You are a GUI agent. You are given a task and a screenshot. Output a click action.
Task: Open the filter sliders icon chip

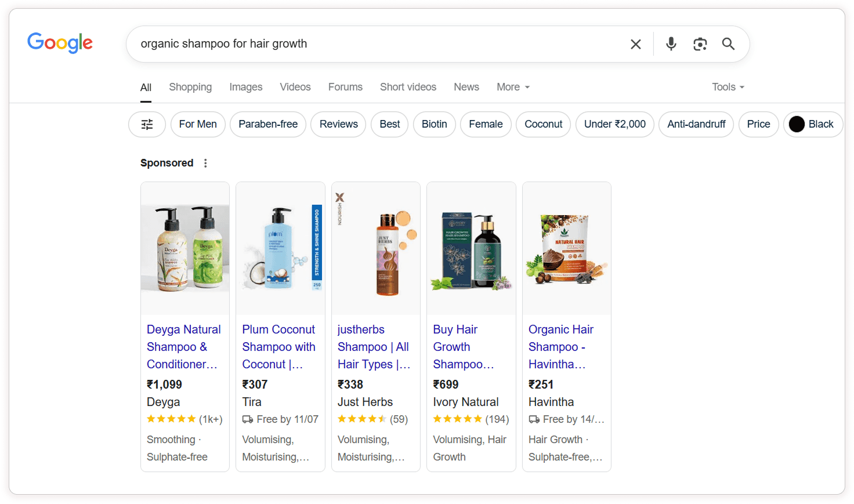(x=147, y=124)
